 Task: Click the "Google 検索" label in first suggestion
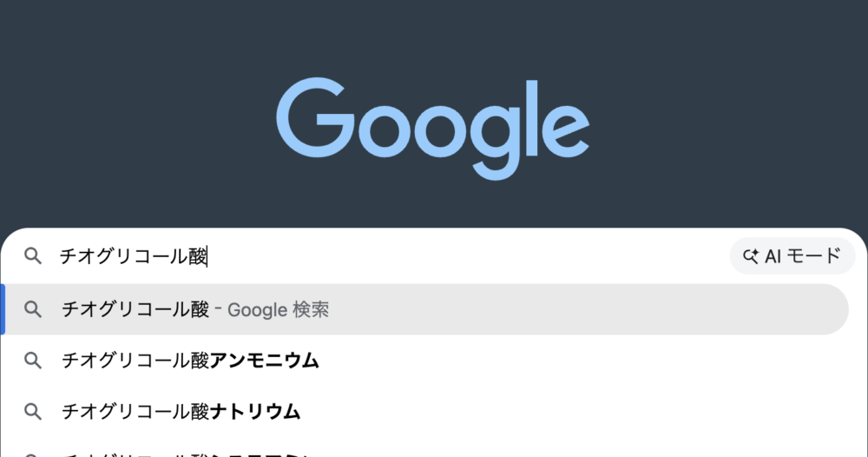point(278,309)
